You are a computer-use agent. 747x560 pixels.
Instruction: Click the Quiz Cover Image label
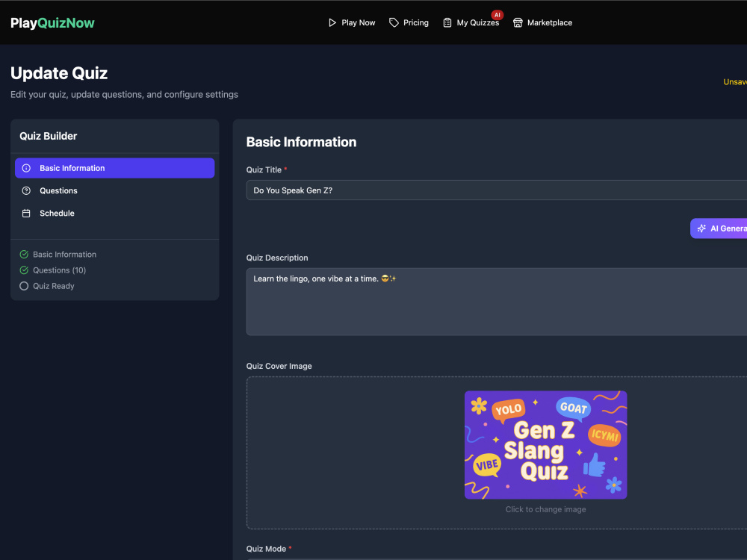(279, 366)
